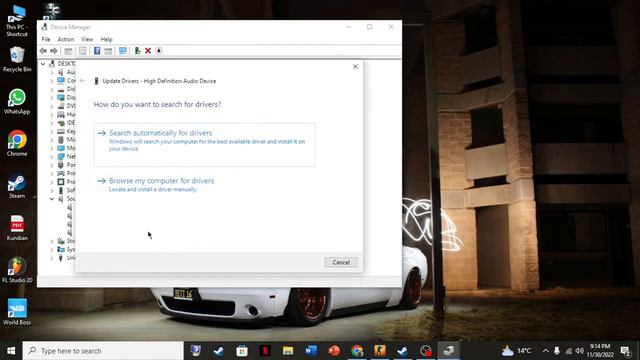Open This PC shortcut on desktop
Screen dimensions: 640x360
17,20
